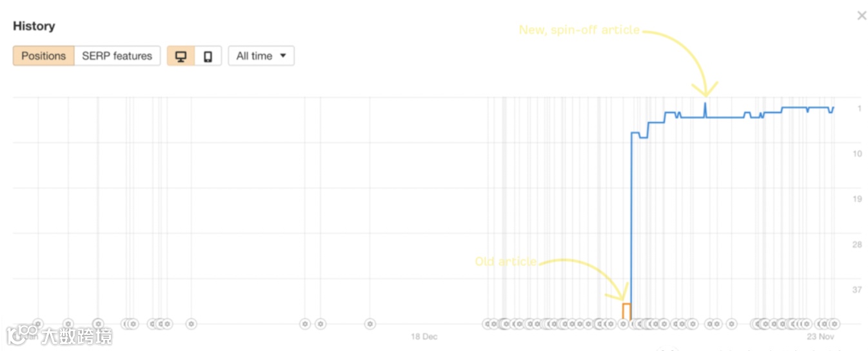Image resolution: width=868 pixels, height=351 pixels.
Task: Click the gear marker nearest left of 18 Dec
Action: pyautogui.click(x=370, y=324)
